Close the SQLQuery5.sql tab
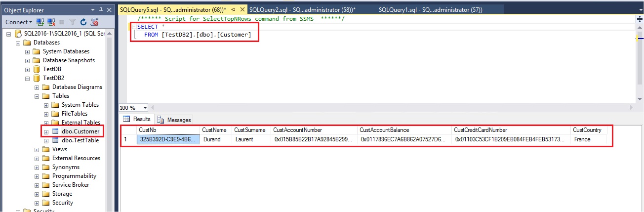The width and height of the screenshot is (644, 212). [x=242, y=9]
